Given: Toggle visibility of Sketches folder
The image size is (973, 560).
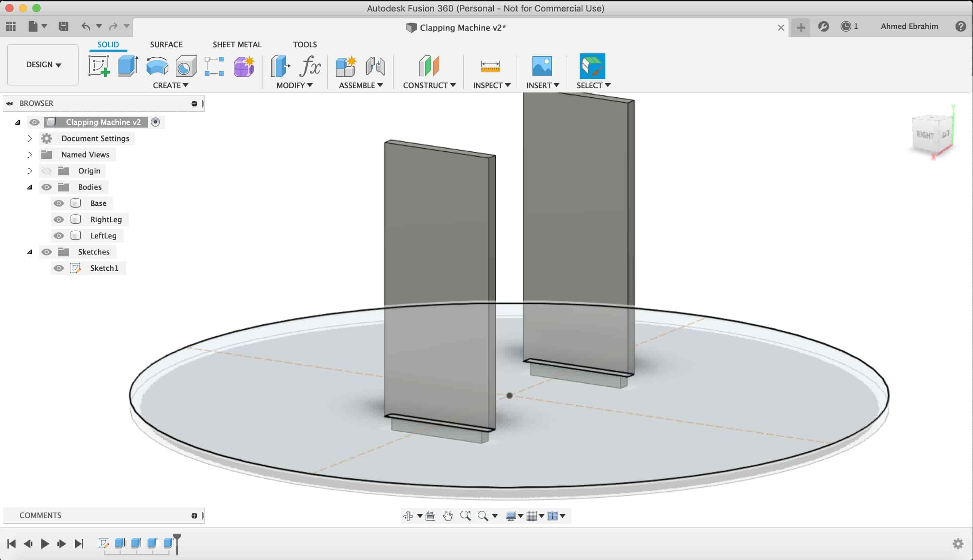Looking at the screenshot, I should coord(47,252).
